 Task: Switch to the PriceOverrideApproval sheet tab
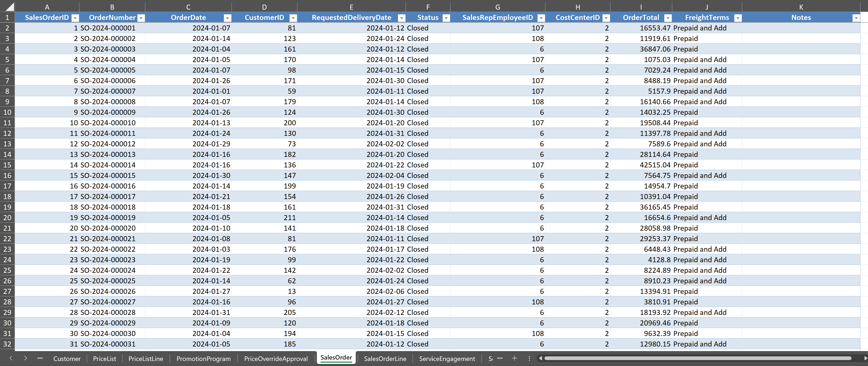[276, 359]
